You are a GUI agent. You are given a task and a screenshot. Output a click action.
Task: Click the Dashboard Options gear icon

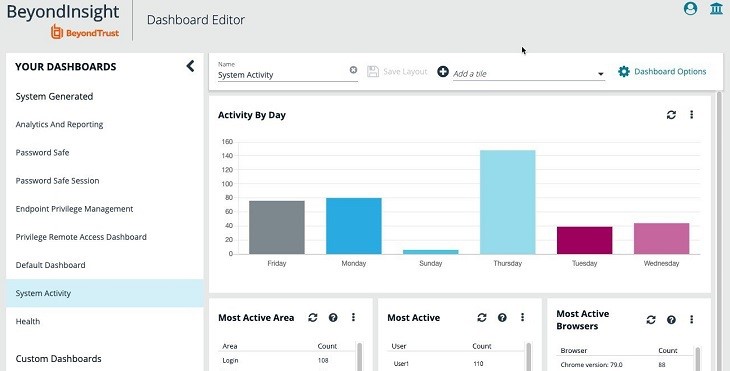pos(624,71)
